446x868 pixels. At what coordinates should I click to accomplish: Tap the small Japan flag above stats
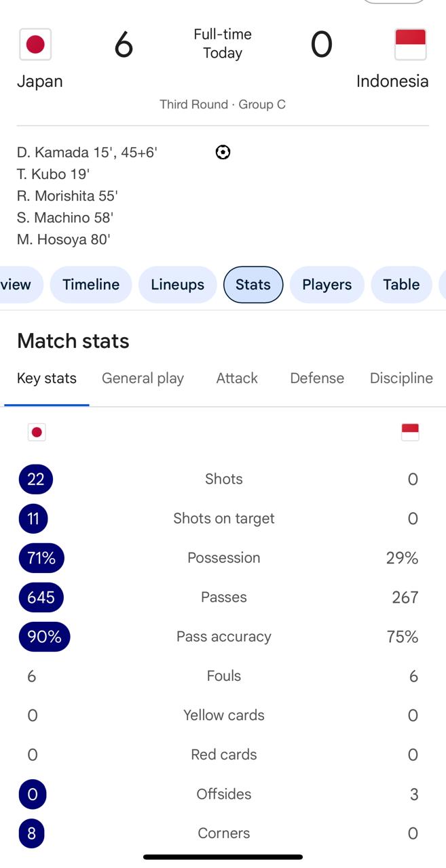37,433
